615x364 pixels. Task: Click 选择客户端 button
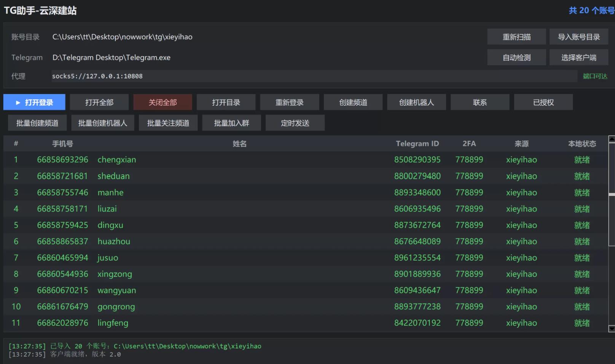tap(579, 57)
